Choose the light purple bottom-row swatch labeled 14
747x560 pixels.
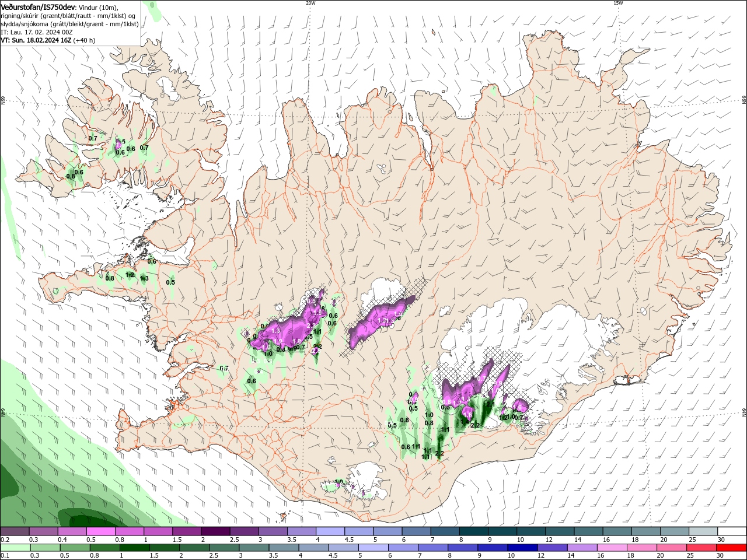point(581,548)
